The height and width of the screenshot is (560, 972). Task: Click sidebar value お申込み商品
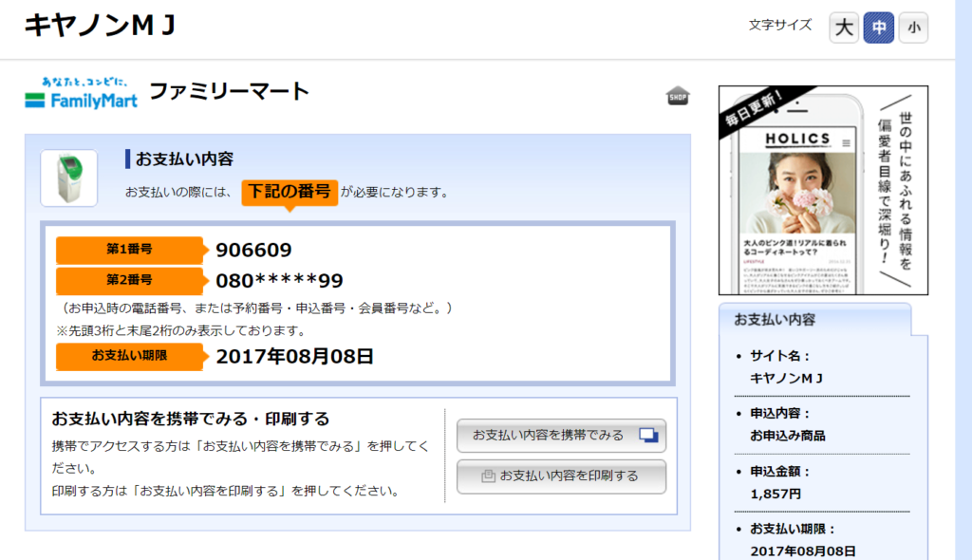coord(787,436)
